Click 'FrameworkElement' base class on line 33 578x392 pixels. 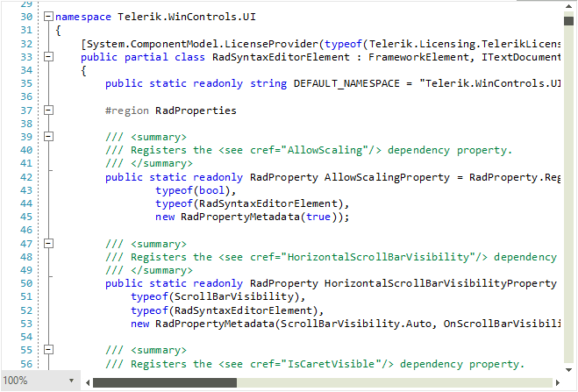[418, 57]
